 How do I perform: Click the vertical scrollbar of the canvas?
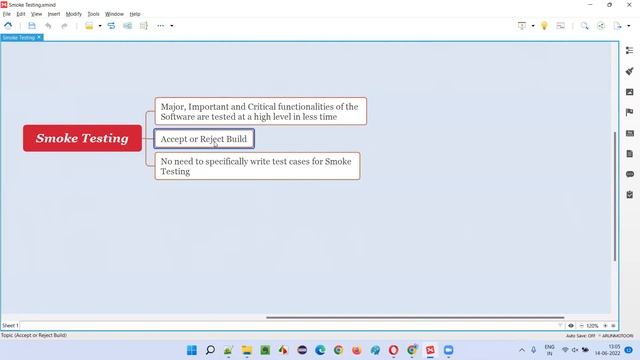615,196
